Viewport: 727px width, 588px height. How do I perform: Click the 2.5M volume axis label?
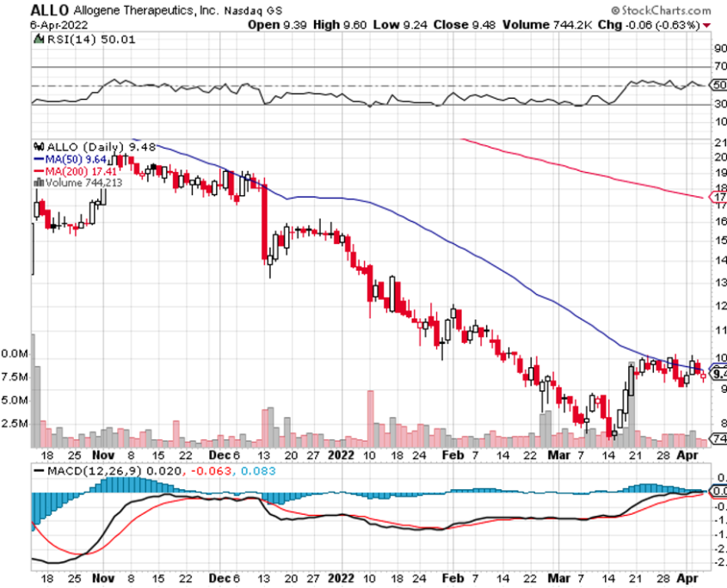(x=15, y=424)
